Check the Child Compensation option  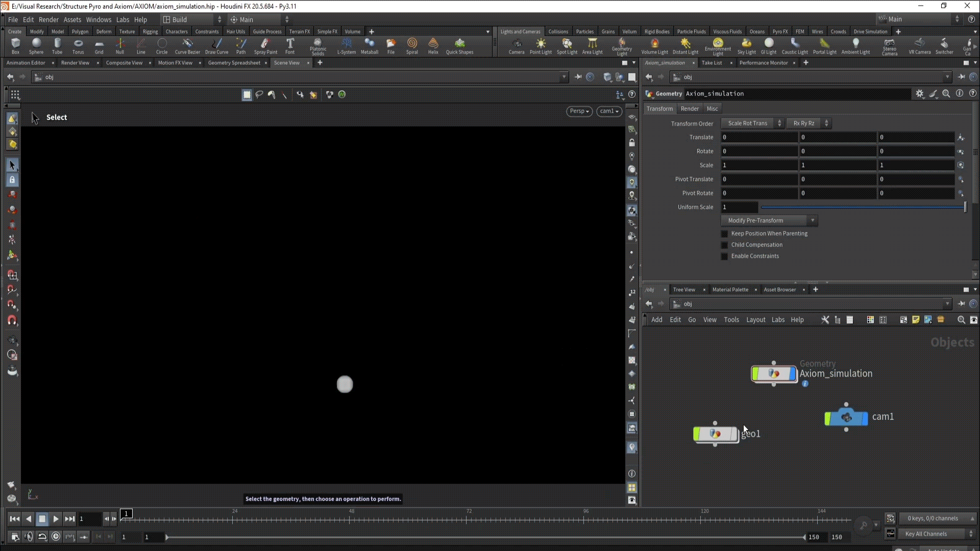[724, 245]
